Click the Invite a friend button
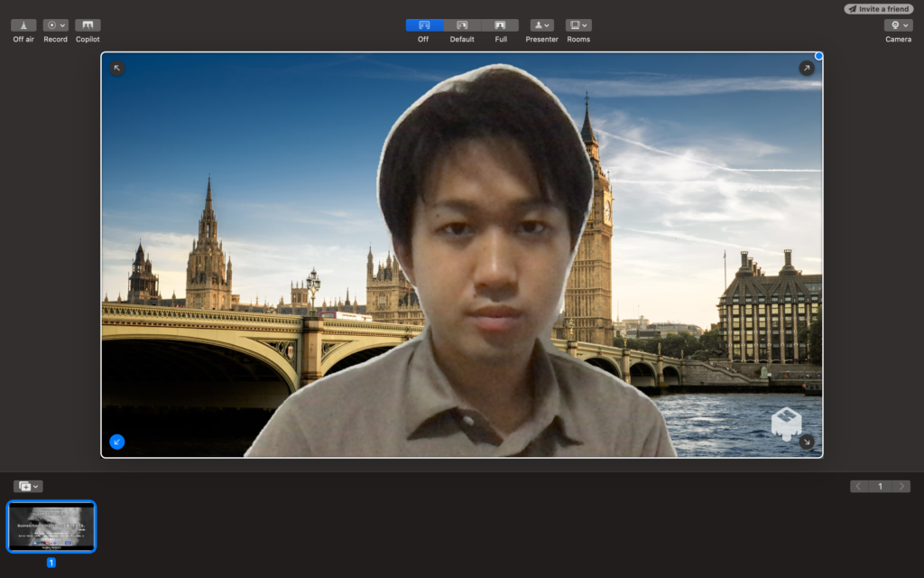Screen dimensions: 924x578 pos(879,9)
